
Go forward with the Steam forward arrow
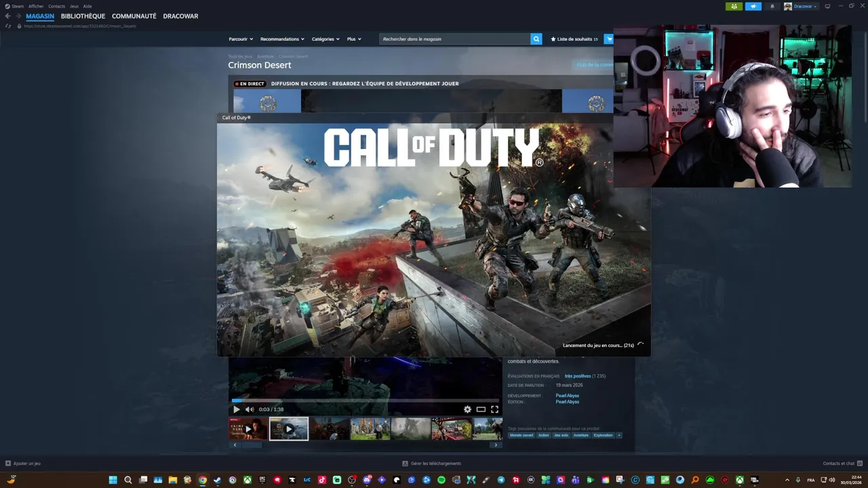(18, 16)
